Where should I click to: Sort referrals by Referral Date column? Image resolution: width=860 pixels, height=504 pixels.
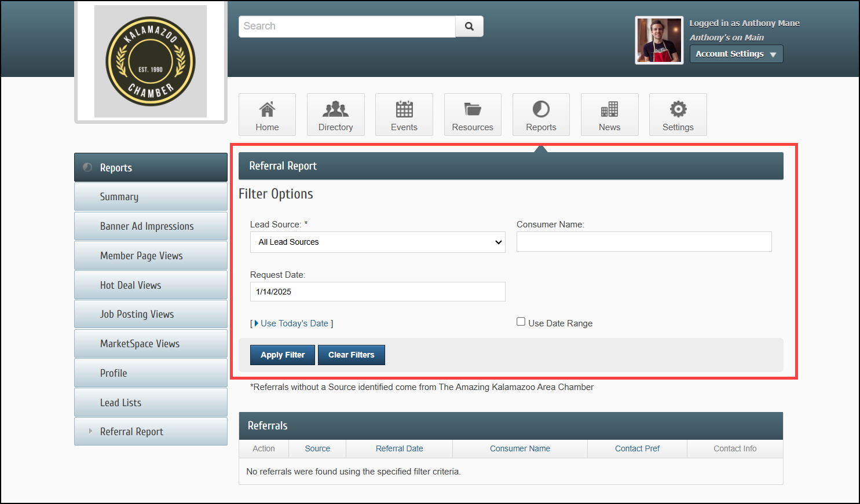coord(399,448)
